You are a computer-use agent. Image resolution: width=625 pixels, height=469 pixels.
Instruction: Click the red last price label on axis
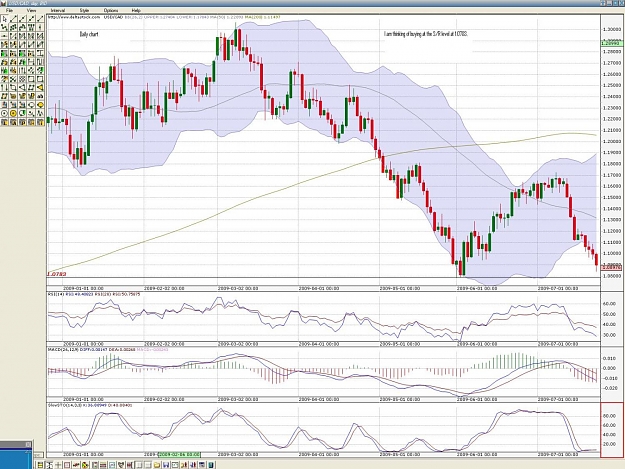pyautogui.click(x=612, y=268)
